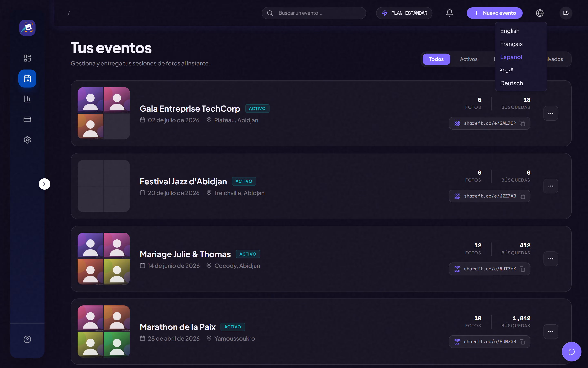This screenshot has width=588, height=368.
Task: Copy the shareft.co/e/MJT7HK link
Action: (x=522, y=269)
